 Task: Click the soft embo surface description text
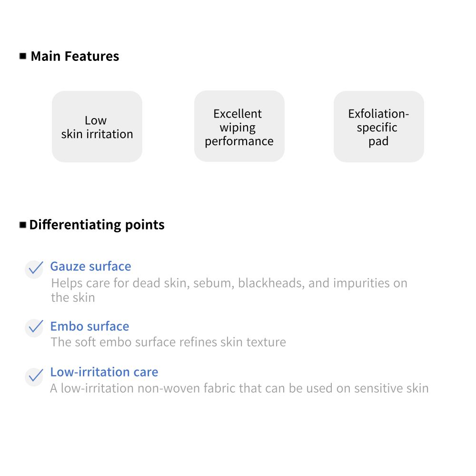coord(168,342)
